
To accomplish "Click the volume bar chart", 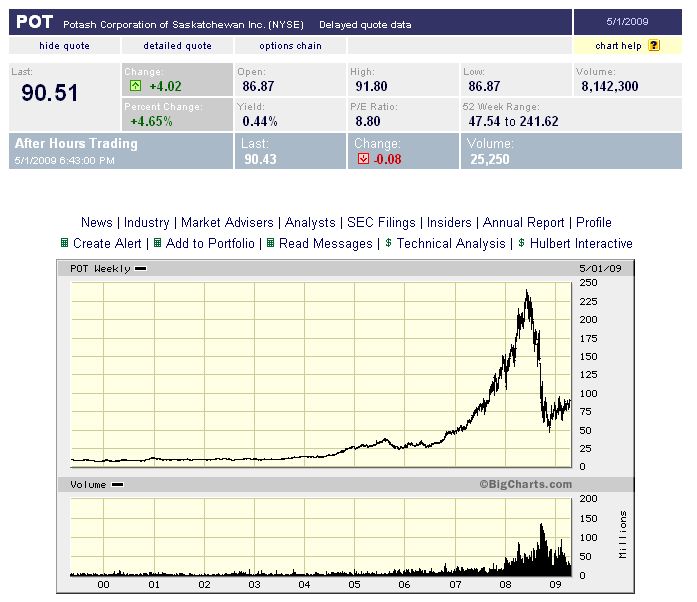I will tap(321, 537).
